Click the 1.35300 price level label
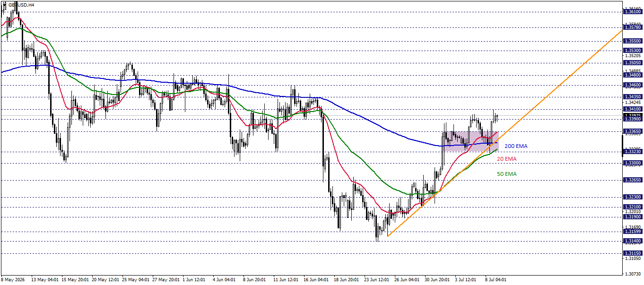The height and width of the screenshot is (285, 644). click(633, 50)
